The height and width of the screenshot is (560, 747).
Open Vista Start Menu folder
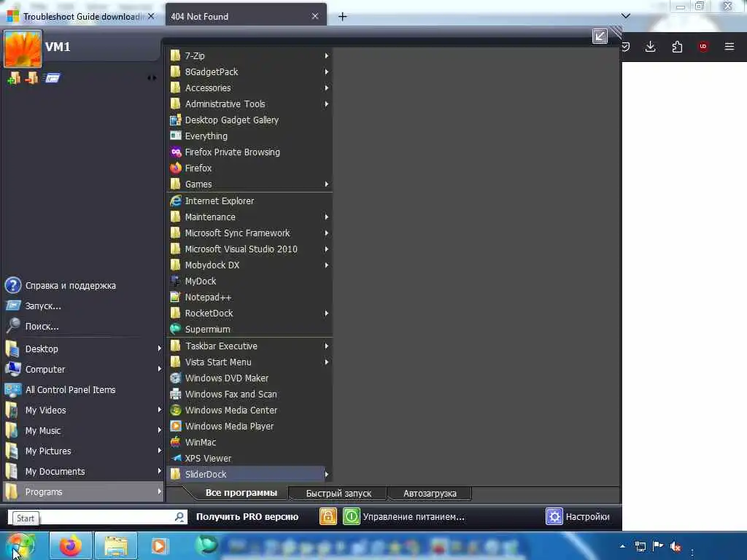pyautogui.click(x=249, y=362)
